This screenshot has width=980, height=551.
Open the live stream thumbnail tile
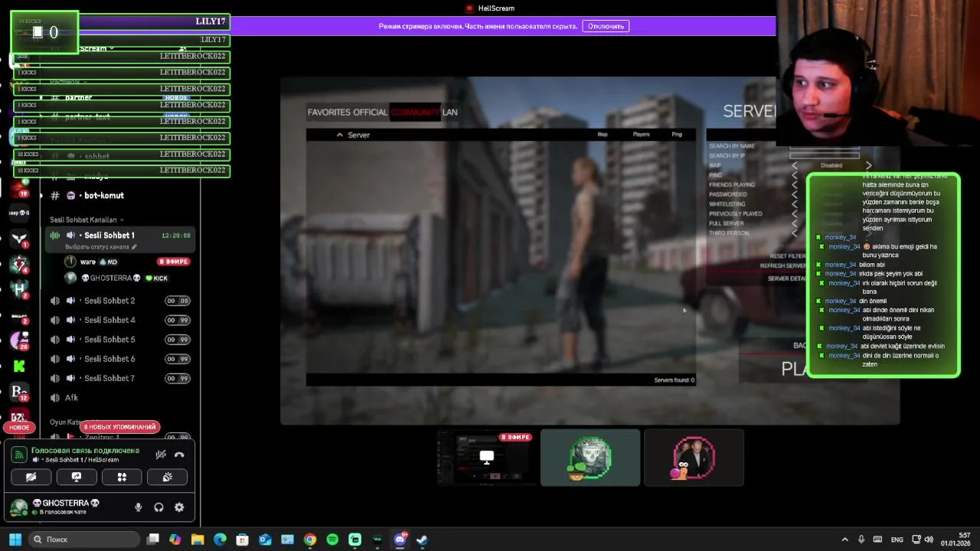(486, 458)
